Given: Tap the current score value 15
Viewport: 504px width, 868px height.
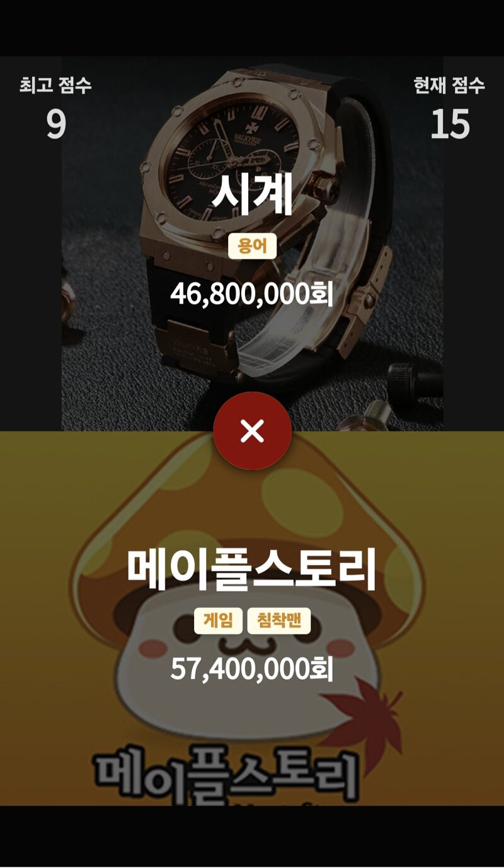Looking at the screenshot, I should [450, 124].
